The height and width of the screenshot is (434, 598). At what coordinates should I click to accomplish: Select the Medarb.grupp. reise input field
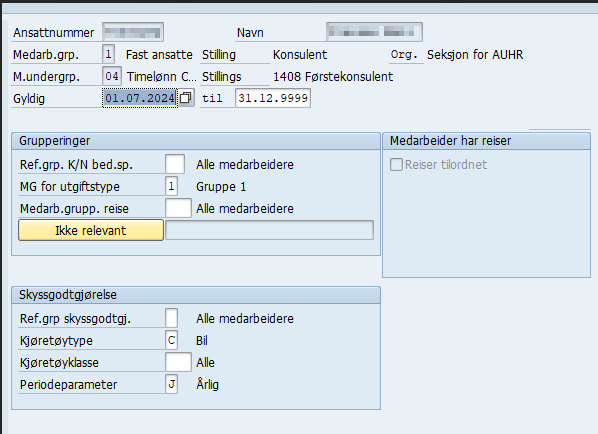click(178, 208)
